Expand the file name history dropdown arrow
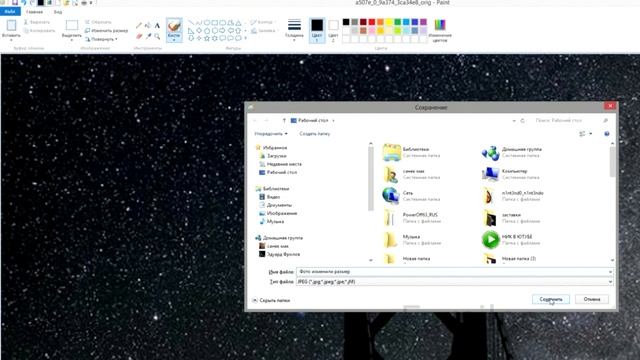640x360 pixels. coord(610,272)
